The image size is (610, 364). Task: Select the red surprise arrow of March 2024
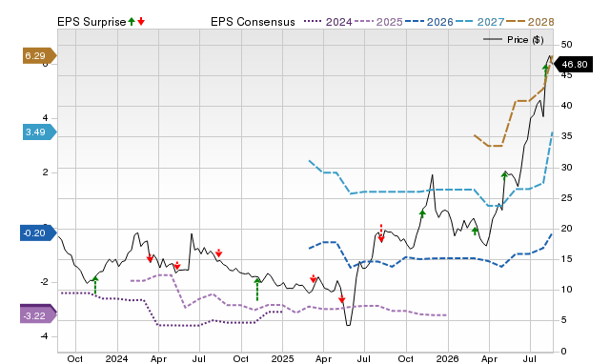[151, 258]
